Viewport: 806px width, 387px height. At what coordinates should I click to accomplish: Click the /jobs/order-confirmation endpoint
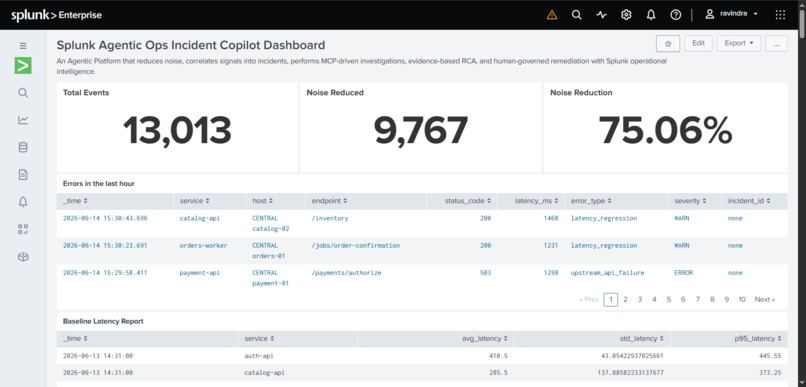tap(356, 246)
